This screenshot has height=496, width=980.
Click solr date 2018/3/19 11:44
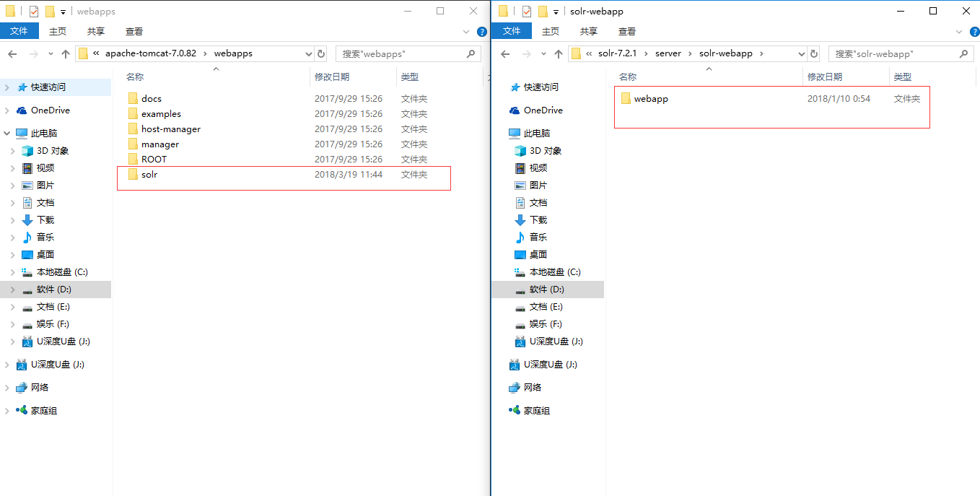coord(349,175)
